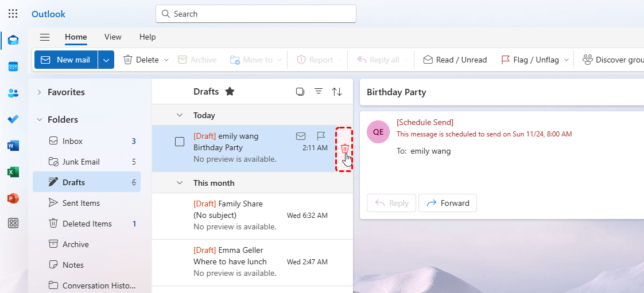Launch Word from the left app rail
Screen dimensions: 644x293
(13, 146)
